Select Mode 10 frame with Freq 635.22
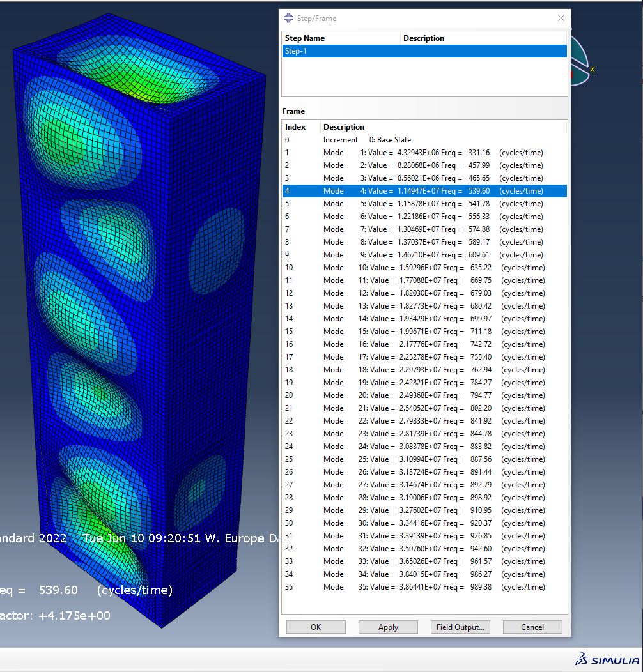The height and width of the screenshot is (672, 643). tap(424, 268)
